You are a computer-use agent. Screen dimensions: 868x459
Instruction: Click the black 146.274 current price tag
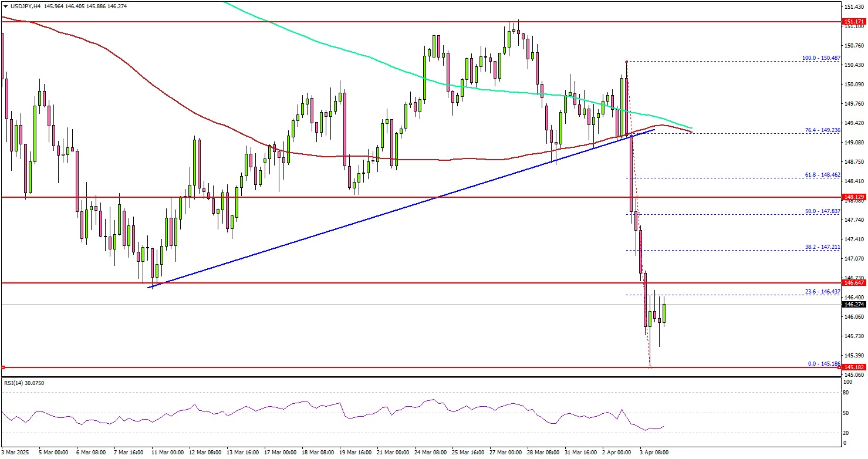855,305
